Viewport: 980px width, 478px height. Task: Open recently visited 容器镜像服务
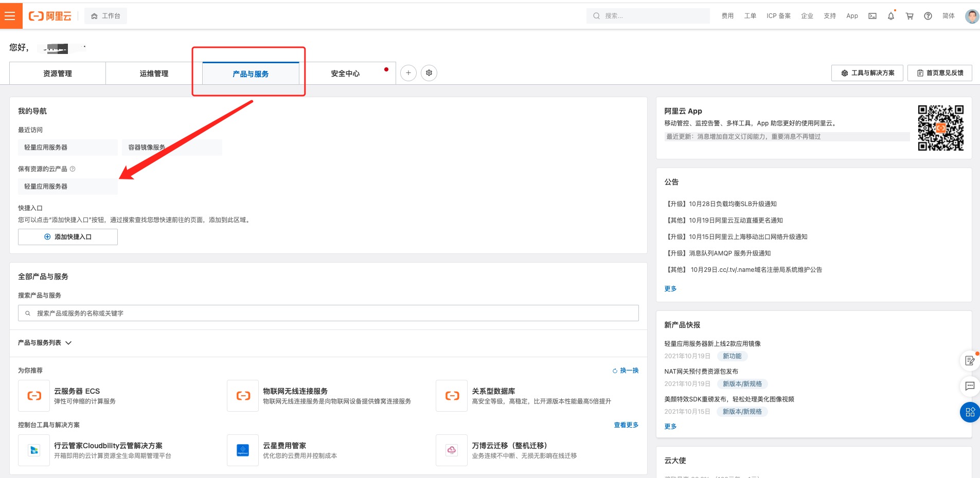tap(172, 148)
